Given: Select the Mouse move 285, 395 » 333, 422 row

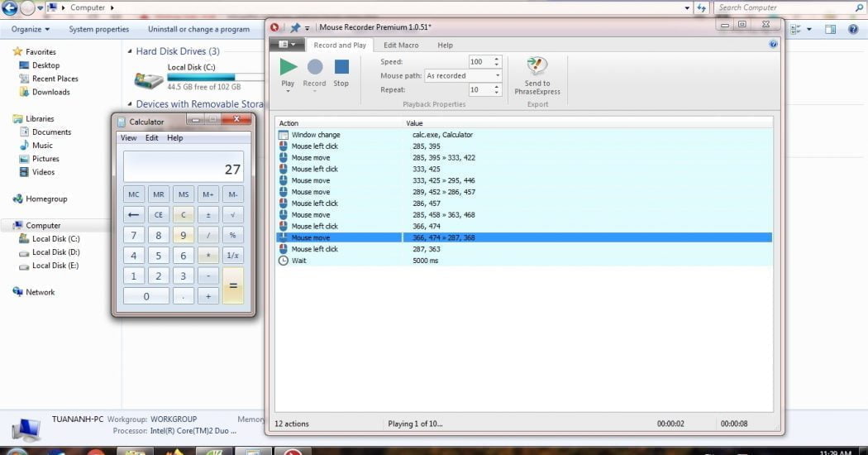Looking at the screenshot, I should pos(523,157).
